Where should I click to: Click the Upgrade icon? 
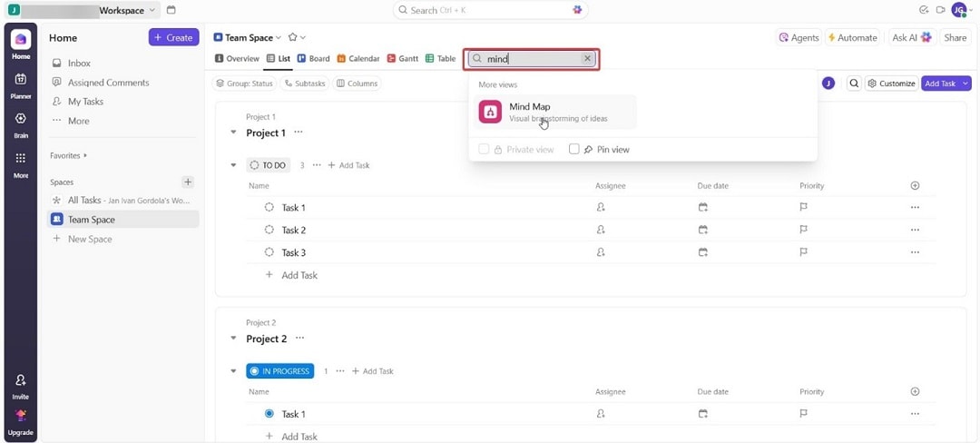click(x=21, y=416)
